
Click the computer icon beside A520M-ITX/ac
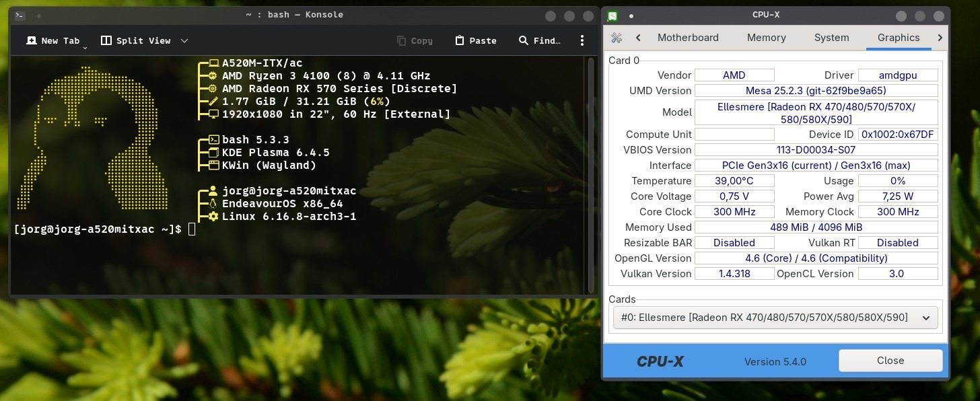[x=213, y=63]
